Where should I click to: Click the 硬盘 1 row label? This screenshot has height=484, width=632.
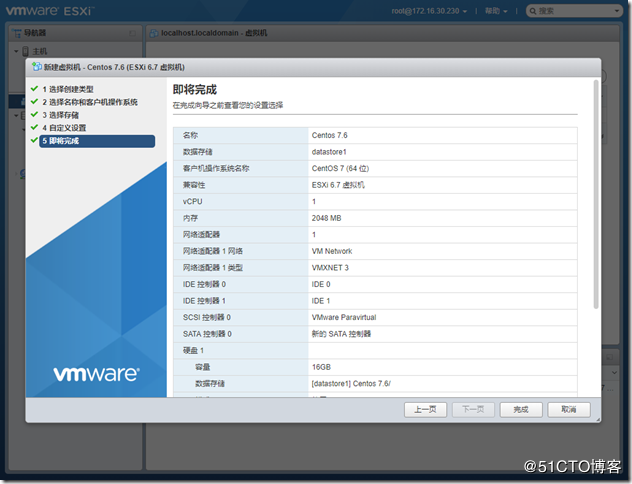[193, 351]
